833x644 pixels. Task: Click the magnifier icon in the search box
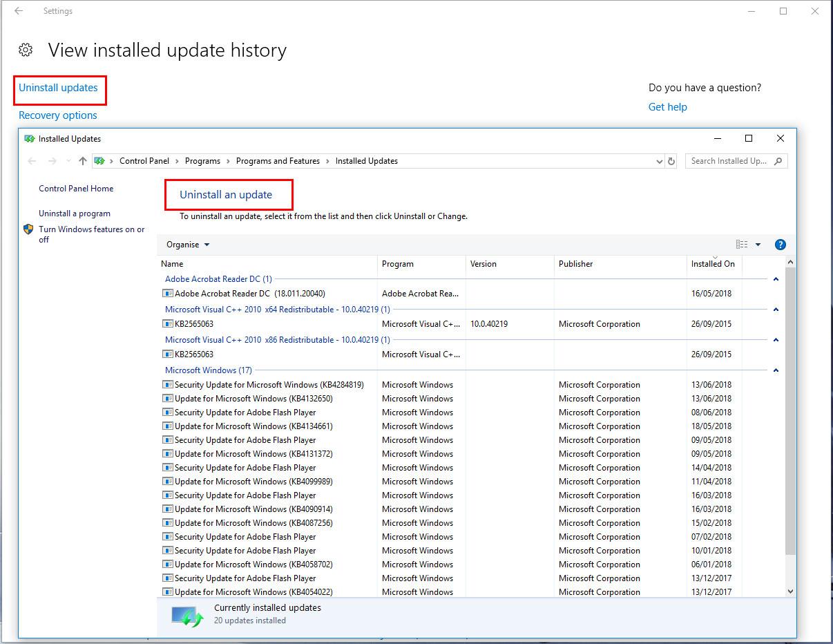[778, 161]
